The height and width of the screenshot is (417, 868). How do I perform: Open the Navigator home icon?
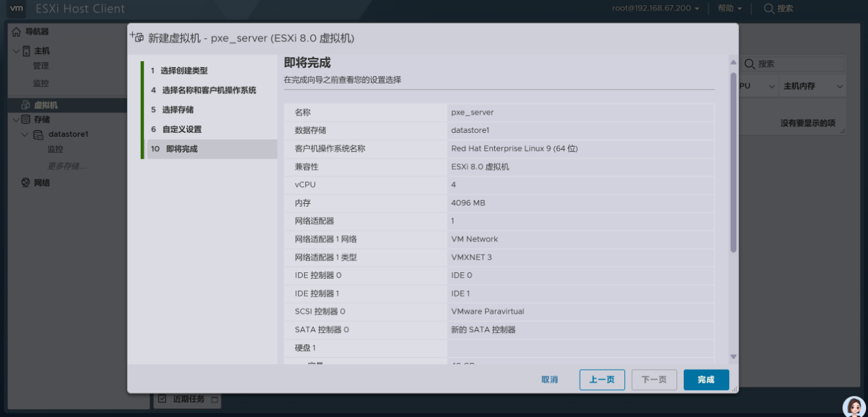point(16,32)
